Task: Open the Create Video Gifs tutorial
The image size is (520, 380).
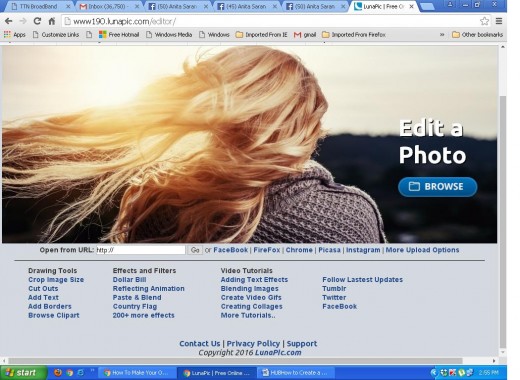Action: [x=251, y=298]
